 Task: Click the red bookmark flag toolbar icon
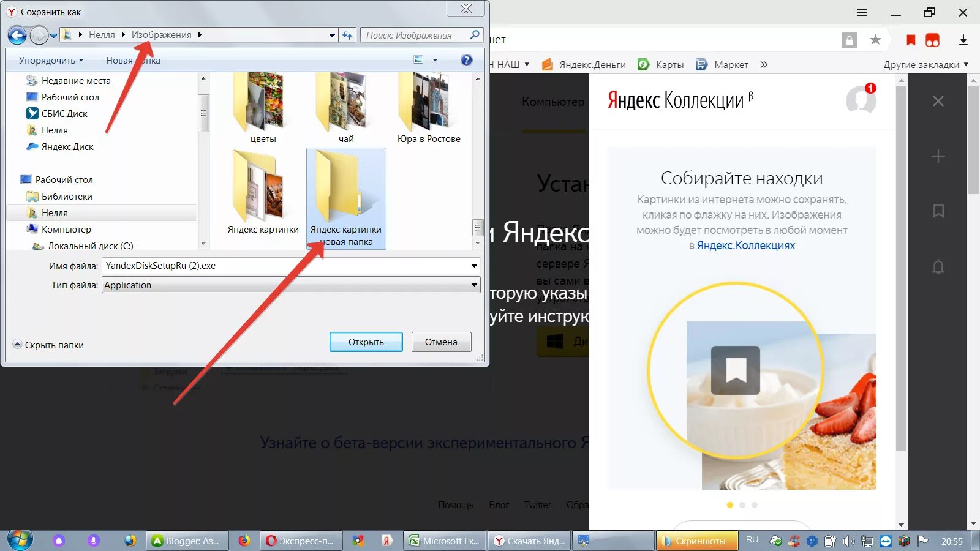[x=911, y=40]
